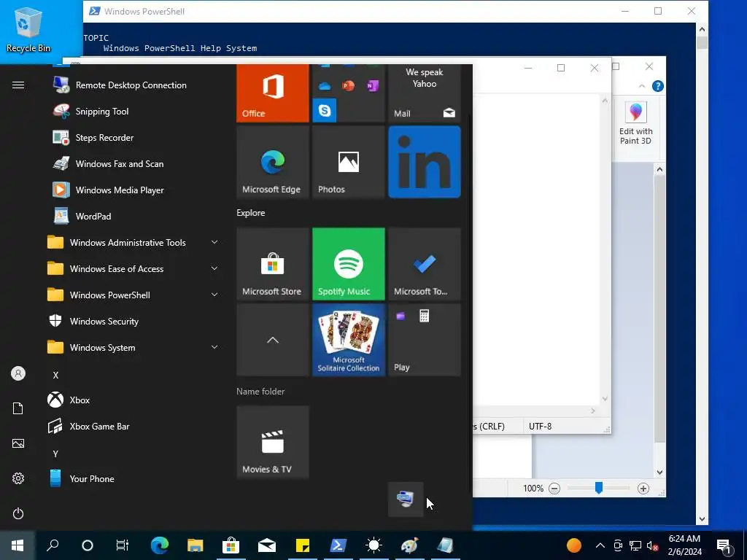Open taskbar Search
747x560 pixels.
[53, 545]
